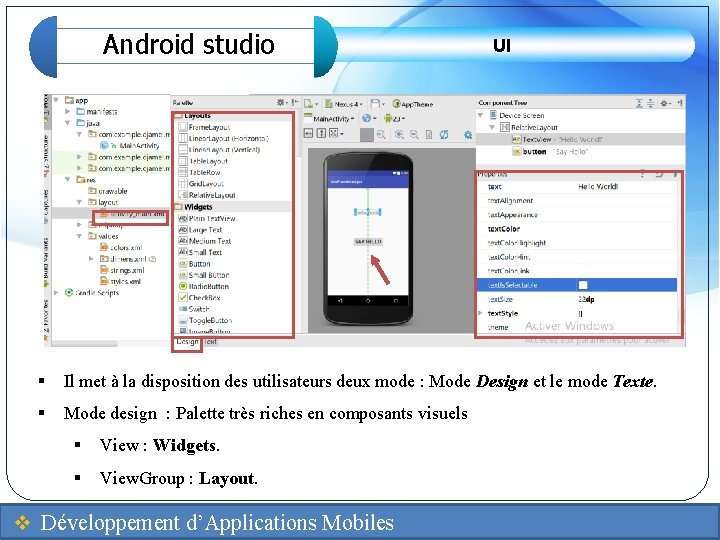Viewport: 720px width, 540px height.
Task: Open the Captures side tab
Action: pos(46,207)
